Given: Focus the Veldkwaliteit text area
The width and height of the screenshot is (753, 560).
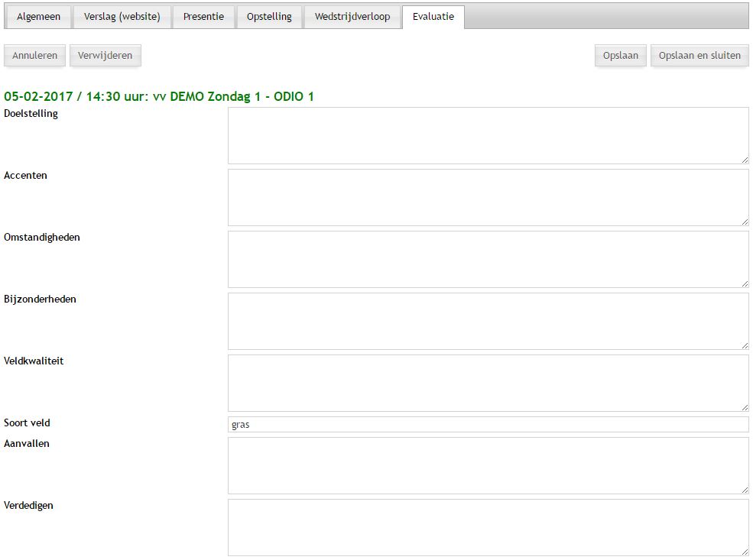Looking at the screenshot, I should pos(488,383).
